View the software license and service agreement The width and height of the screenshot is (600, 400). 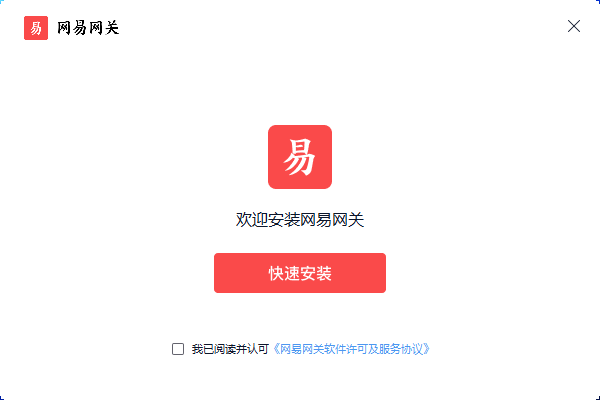pyautogui.click(x=351, y=349)
